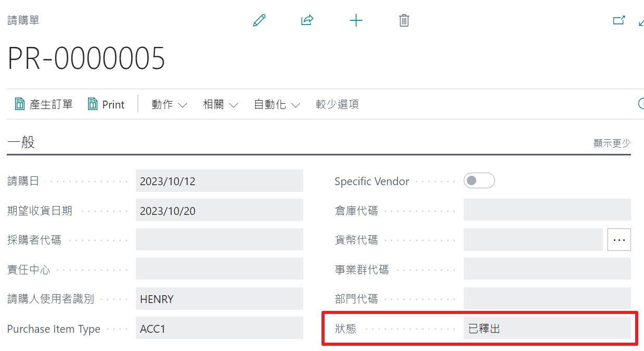This screenshot has height=351, width=644.
Task: Click the 請購日 date field
Action: [219, 180]
